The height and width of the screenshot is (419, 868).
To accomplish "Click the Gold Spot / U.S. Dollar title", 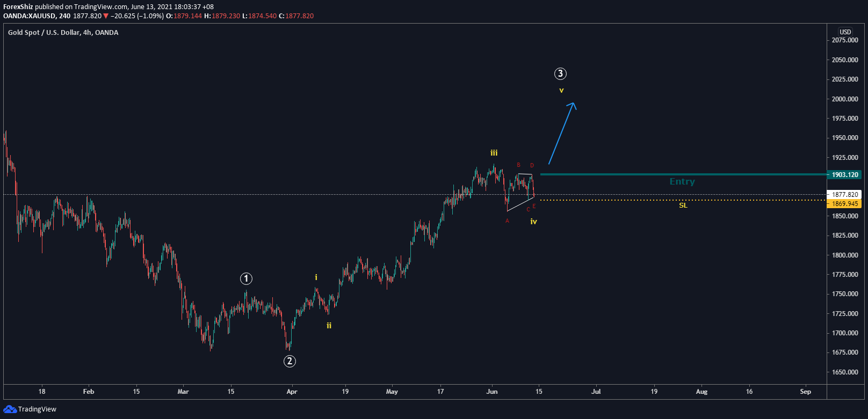I will pos(63,33).
